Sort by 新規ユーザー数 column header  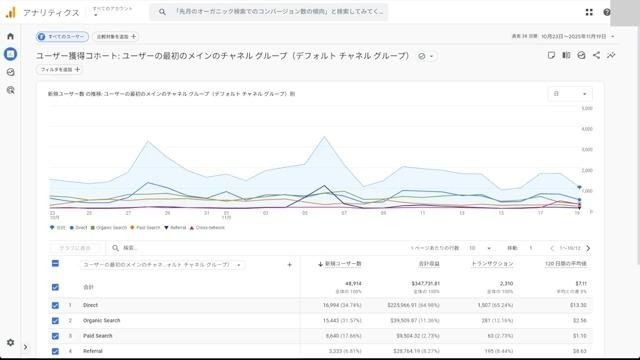pos(340,264)
